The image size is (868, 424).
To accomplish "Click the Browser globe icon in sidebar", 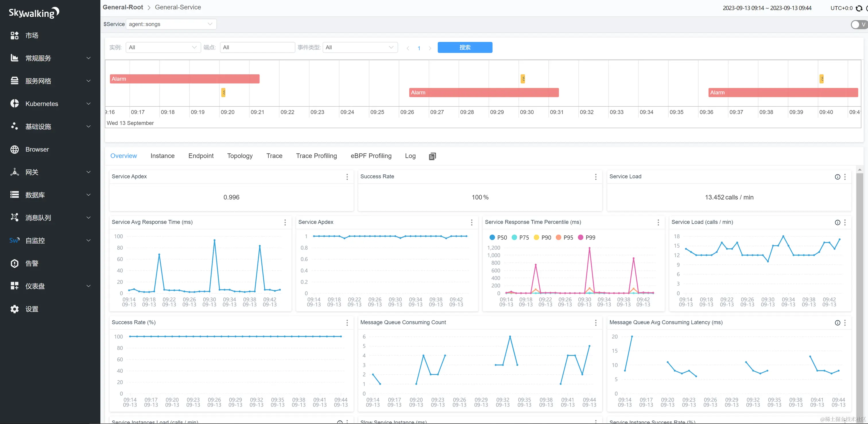I will click(14, 149).
